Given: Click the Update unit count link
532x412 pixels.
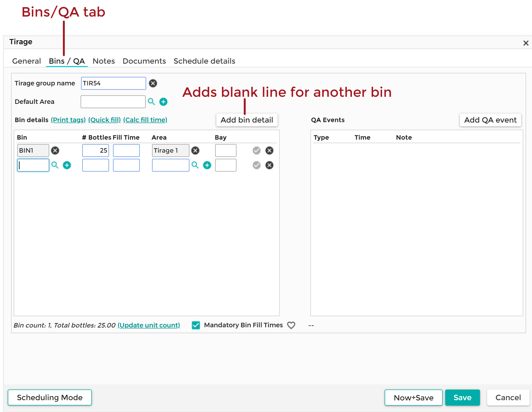Looking at the screenshot, I should point(148,325).
